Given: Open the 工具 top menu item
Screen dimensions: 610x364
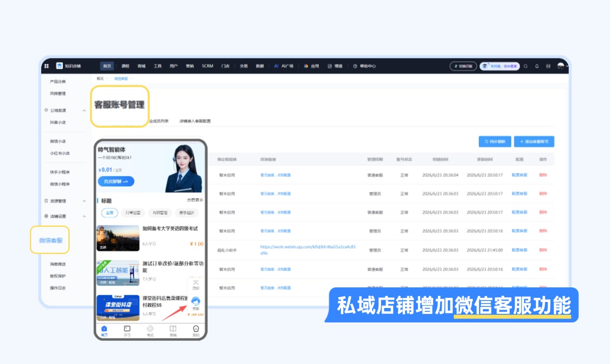Looking at the screenshot, I should tap(158, 66).
